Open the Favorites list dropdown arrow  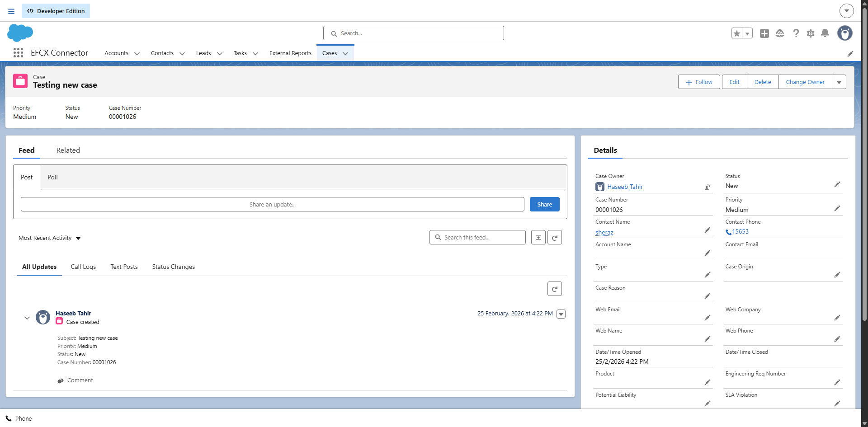(747, 33)
